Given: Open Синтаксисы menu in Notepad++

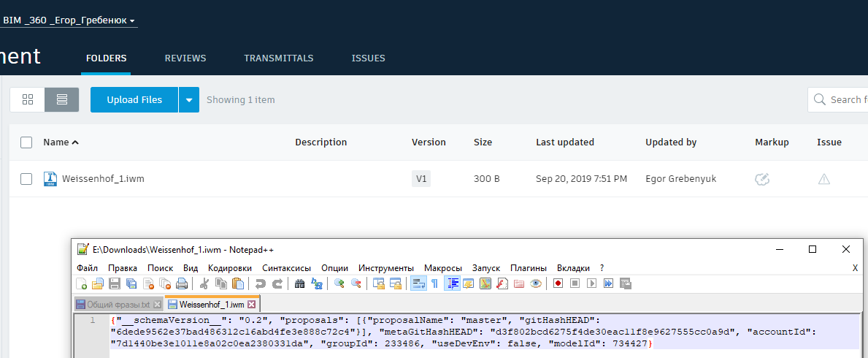Looking at the screenshot, I should [x=286, y=267].
